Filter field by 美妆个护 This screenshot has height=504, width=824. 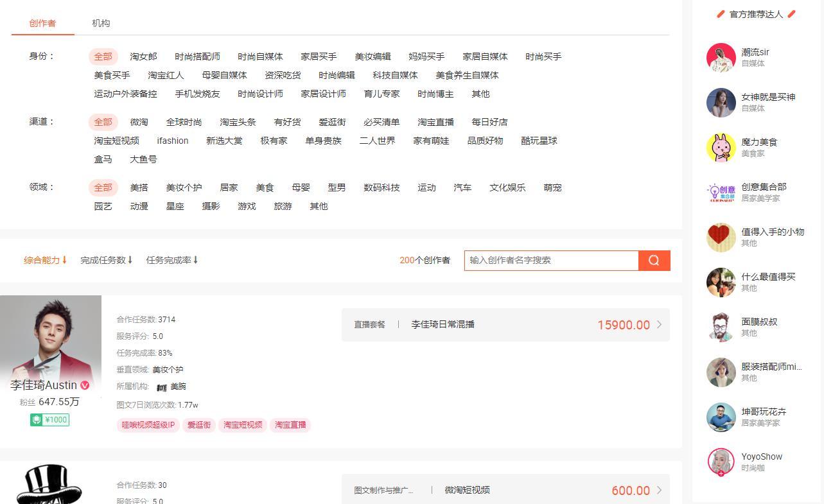184,187
